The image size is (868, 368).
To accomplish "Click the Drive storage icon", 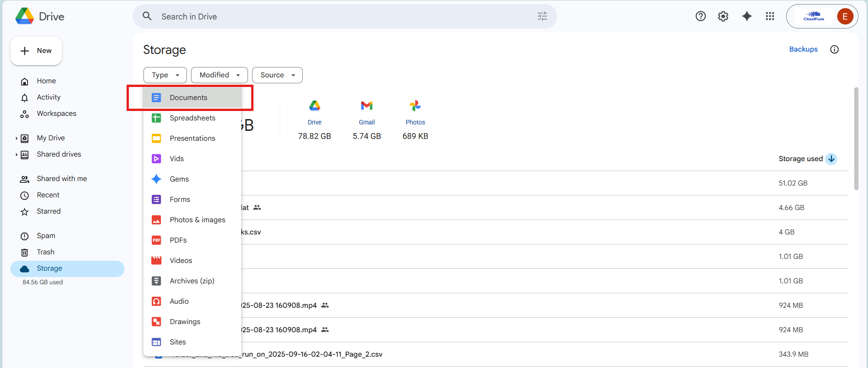I will pyautogui.click(x=315, y=105).
